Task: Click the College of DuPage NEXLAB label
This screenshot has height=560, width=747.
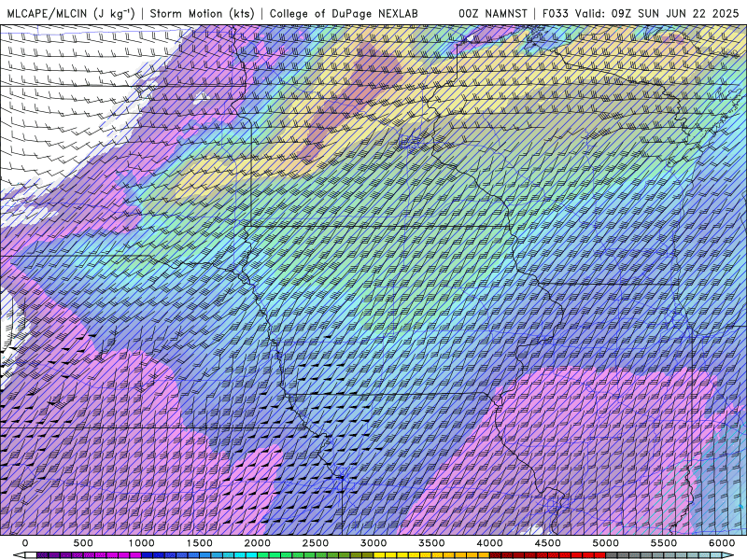Action: point(344,13)
